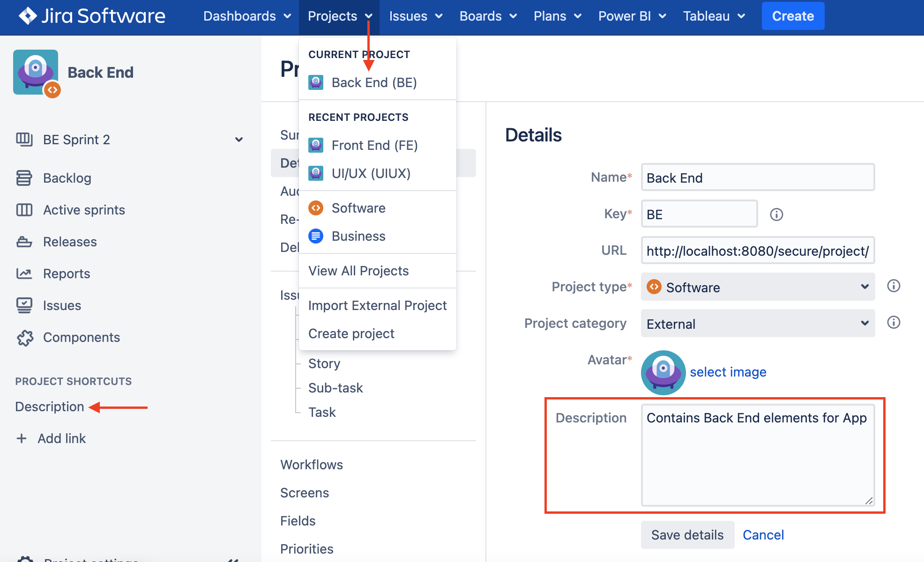Screen dimensions: 924x562
Task: Open Releases via the ship icon
Action: click(24, 242)
